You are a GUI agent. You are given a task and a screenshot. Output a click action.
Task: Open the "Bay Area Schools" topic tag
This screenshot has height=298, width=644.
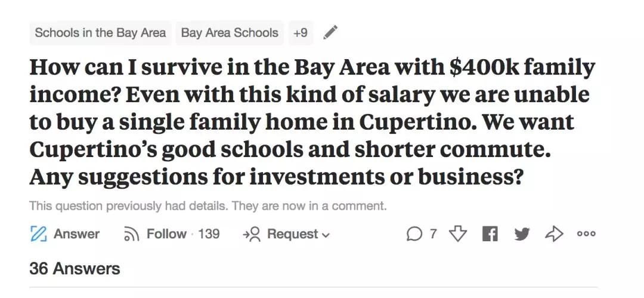click(x=230, y=33)
